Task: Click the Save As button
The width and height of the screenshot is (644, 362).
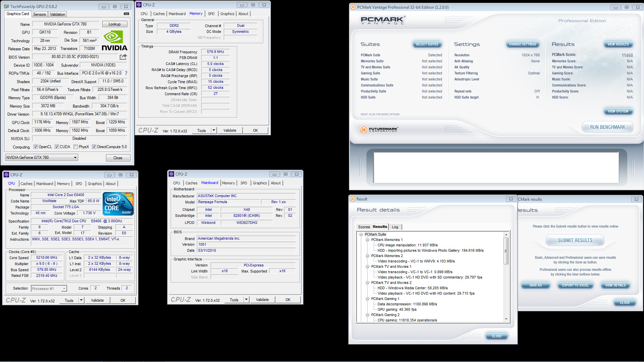Action: pos(535,285)
